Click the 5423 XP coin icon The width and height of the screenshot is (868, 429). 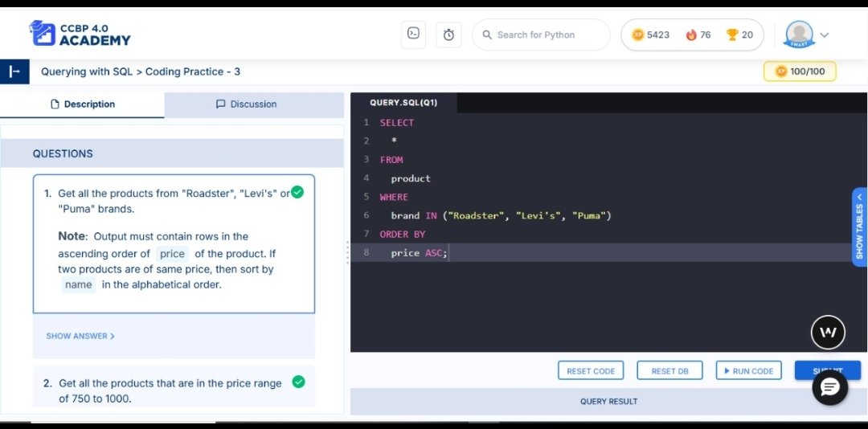[638, 35]
